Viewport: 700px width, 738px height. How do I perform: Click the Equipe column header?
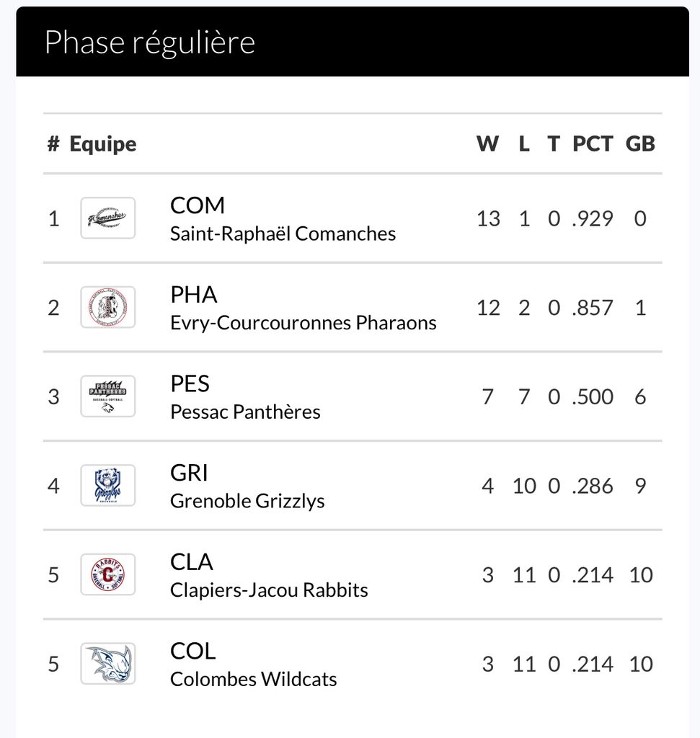tap(102, 144)
